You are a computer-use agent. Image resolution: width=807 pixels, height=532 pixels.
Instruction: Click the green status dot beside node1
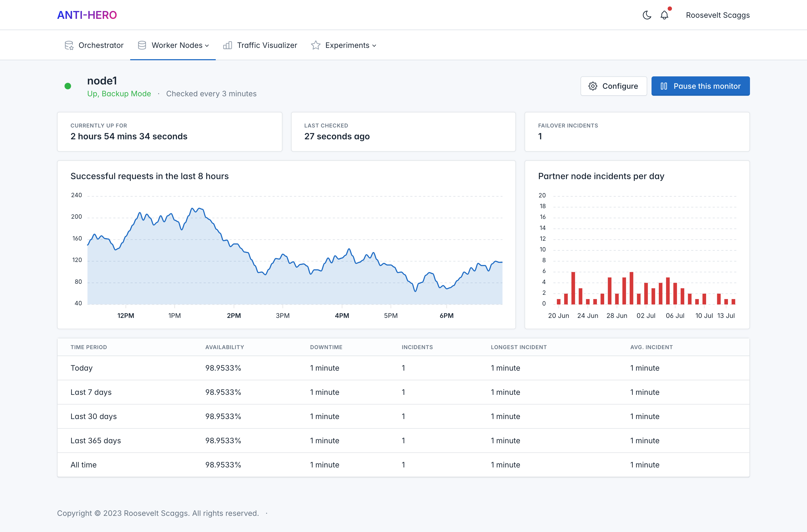68,86
